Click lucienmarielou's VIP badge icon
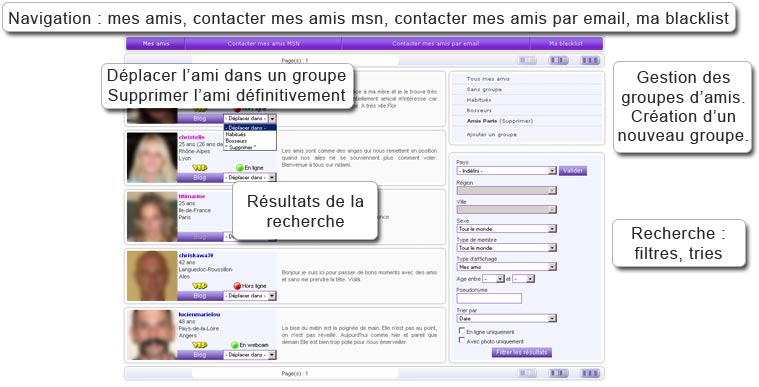Image resolution: width=759 pixels, height=387 pixels. (x=199, y=345)
